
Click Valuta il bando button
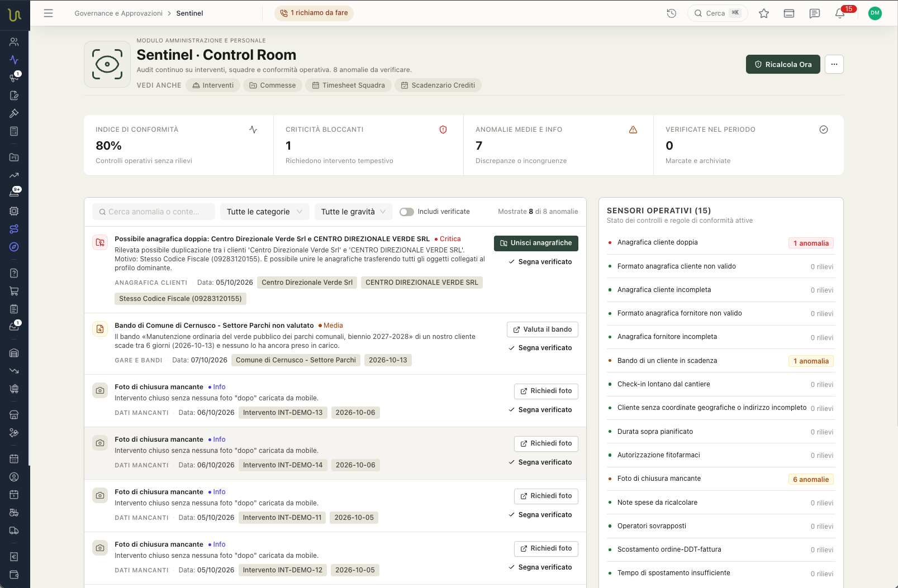click(542, 329)
